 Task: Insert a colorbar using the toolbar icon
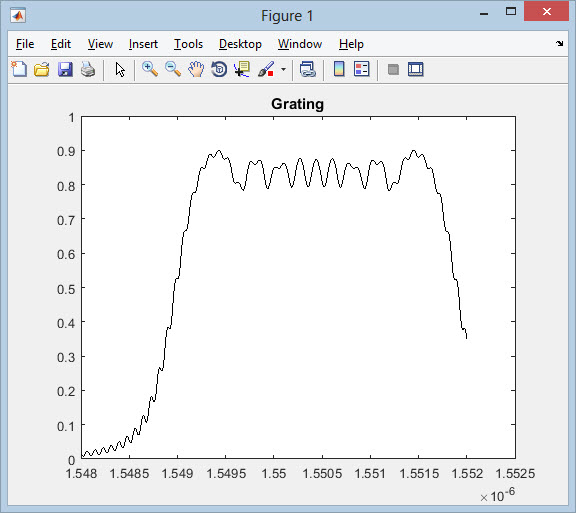coord(339,69)
